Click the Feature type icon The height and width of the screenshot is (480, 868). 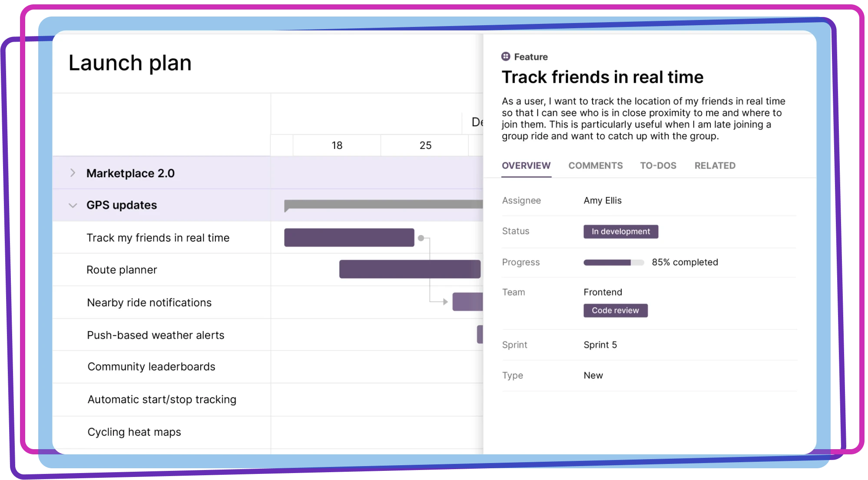[505, 56]
